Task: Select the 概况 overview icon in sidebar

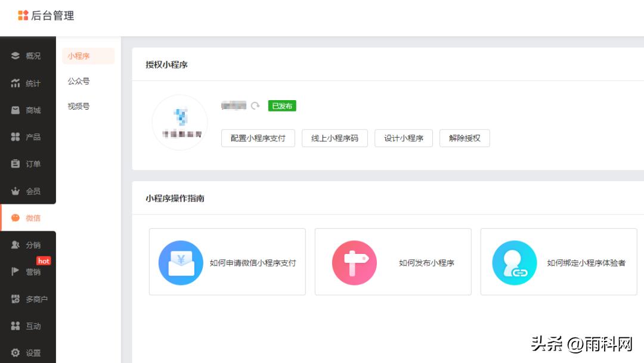Action: click(16, 56)
